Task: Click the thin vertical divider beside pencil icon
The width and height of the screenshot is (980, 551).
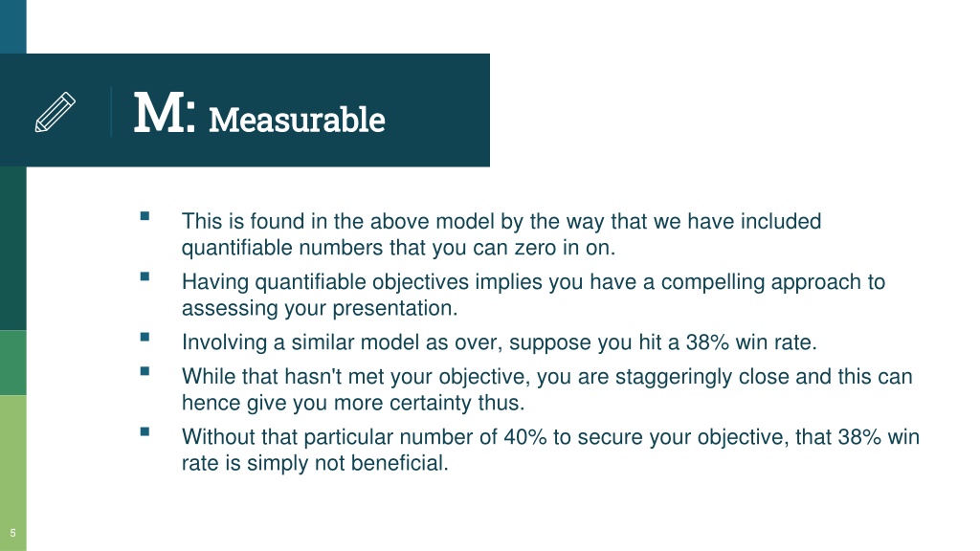Action: tap(111, 111)
